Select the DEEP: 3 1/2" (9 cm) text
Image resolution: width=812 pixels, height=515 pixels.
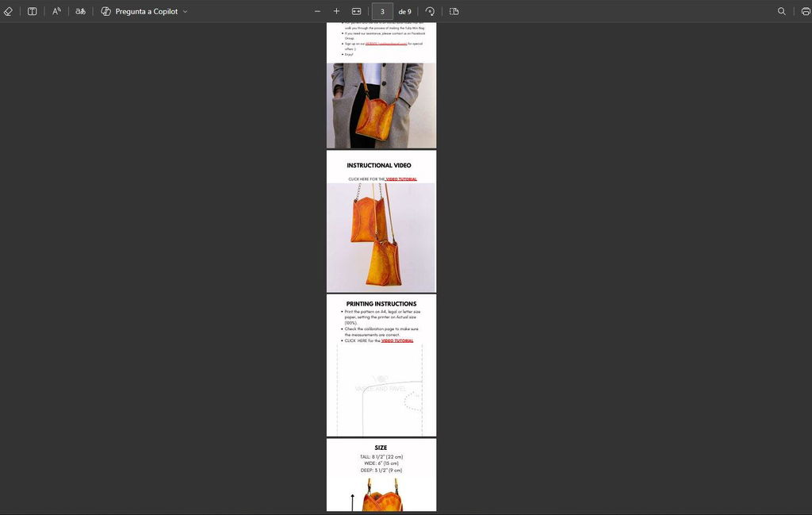pos(381,471)
